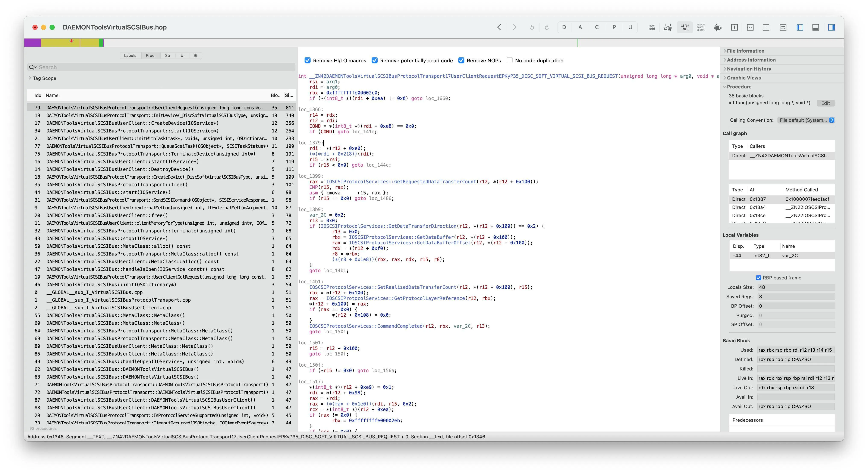The width and height of the screenshot is (868, 473).
Task: Expand Tag Scope disclosure
Action: pyautogui.click(x=30, y=78)
